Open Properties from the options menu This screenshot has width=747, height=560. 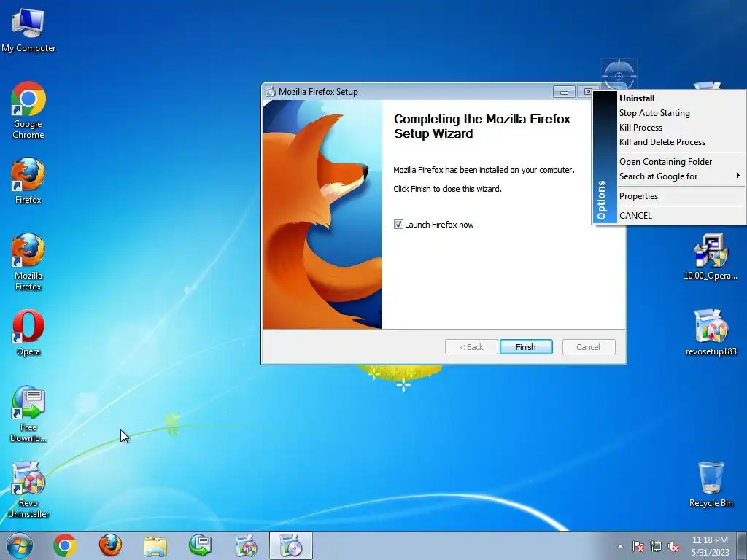click(681, 196)
